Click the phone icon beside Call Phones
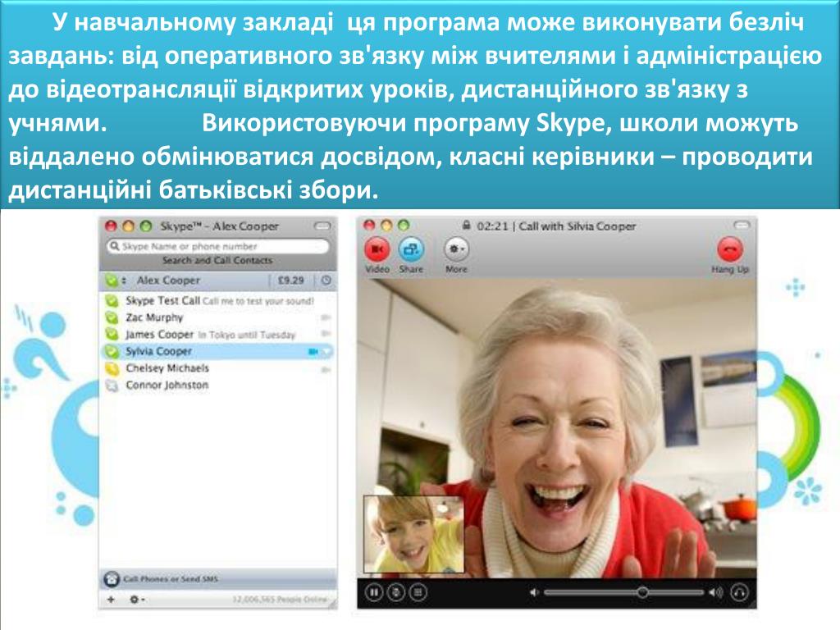This screenshot has width=840, height=630. (112, 578)
